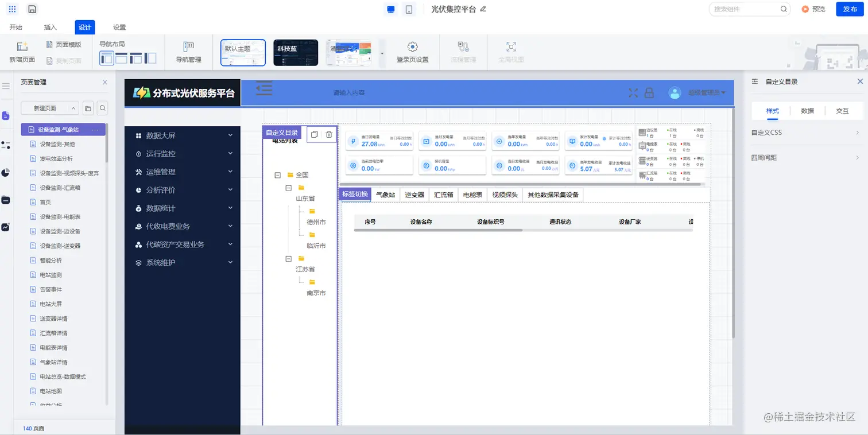Expand the 数据大屏 menu chevron
This screenshot has height=435, width=868.
coord(230,135)
